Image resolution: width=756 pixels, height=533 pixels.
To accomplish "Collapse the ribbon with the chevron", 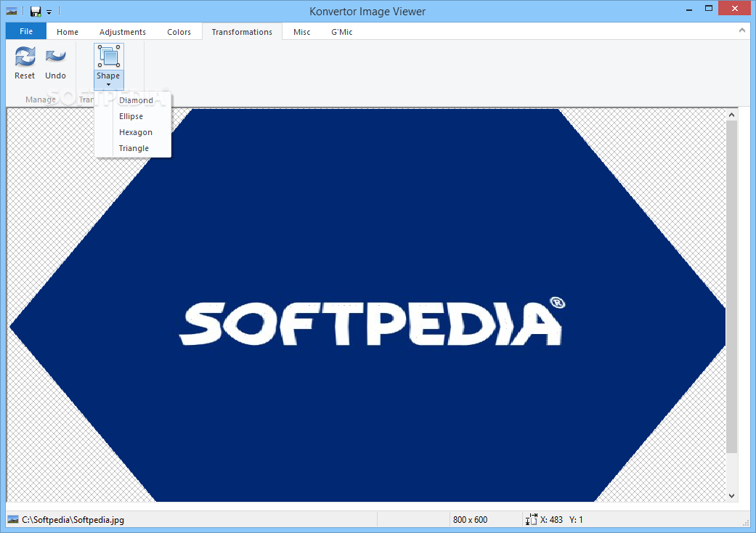I will 741,30.
